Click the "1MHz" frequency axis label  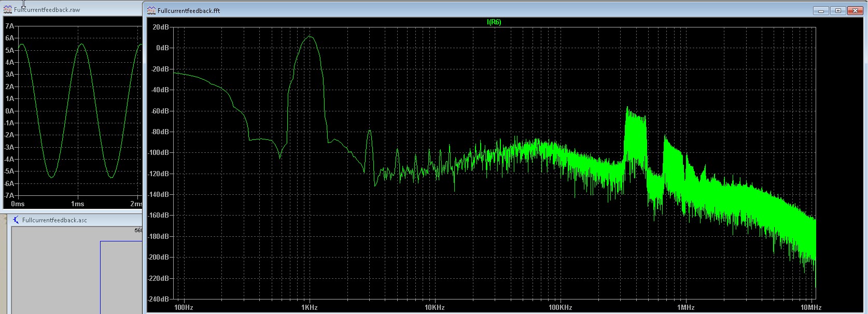(x=685, y=307)
